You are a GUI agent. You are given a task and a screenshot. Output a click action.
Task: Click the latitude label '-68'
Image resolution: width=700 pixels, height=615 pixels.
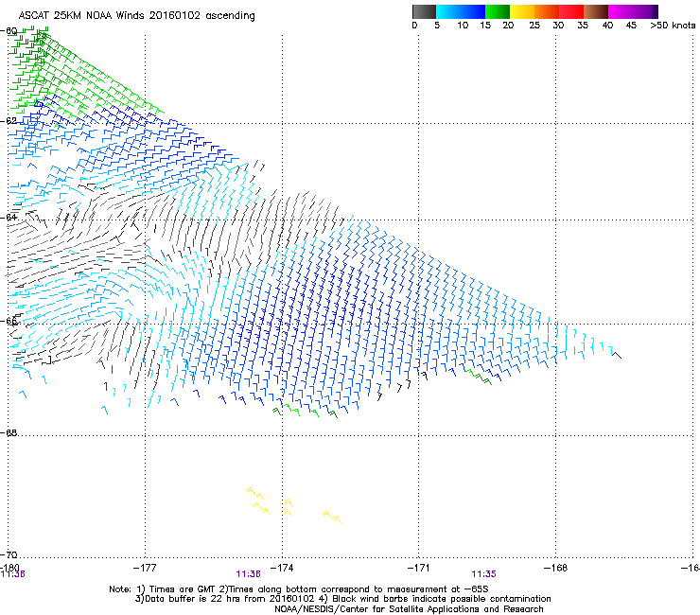click(9, 432)
